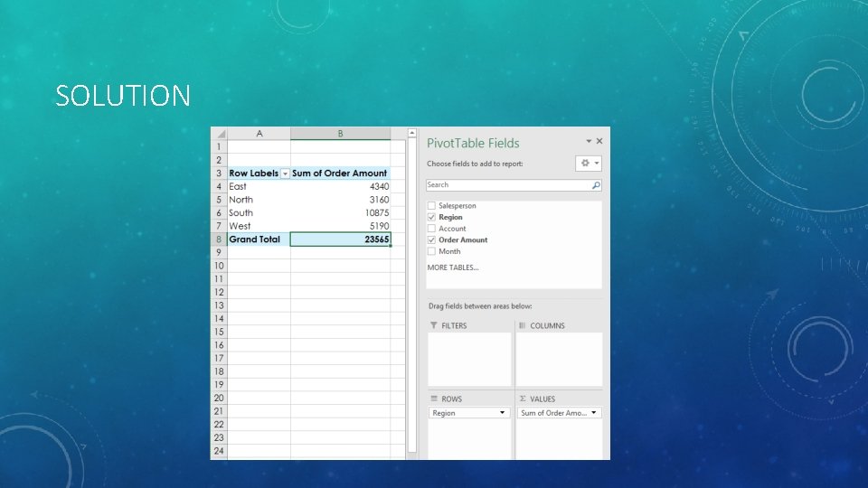The height and width of the screenshot is (488, 868).
Task: Open the task pane options arrow beside close
Action: (x=589, y=141)
